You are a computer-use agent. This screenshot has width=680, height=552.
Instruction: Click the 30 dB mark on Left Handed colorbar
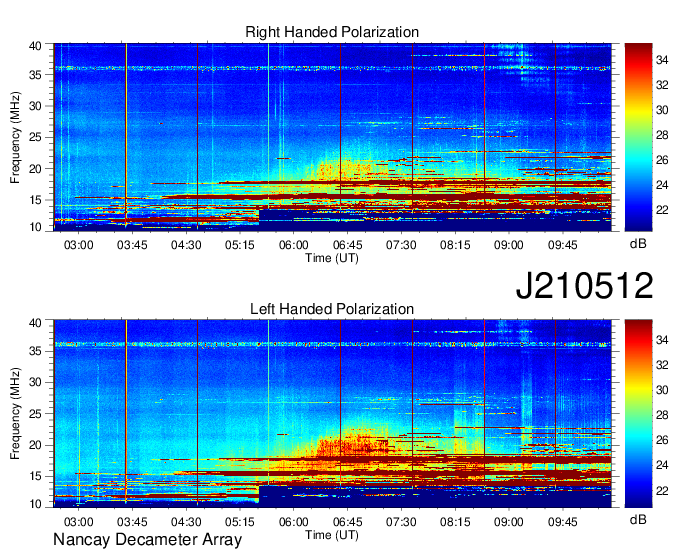click(x=662, y=390)
